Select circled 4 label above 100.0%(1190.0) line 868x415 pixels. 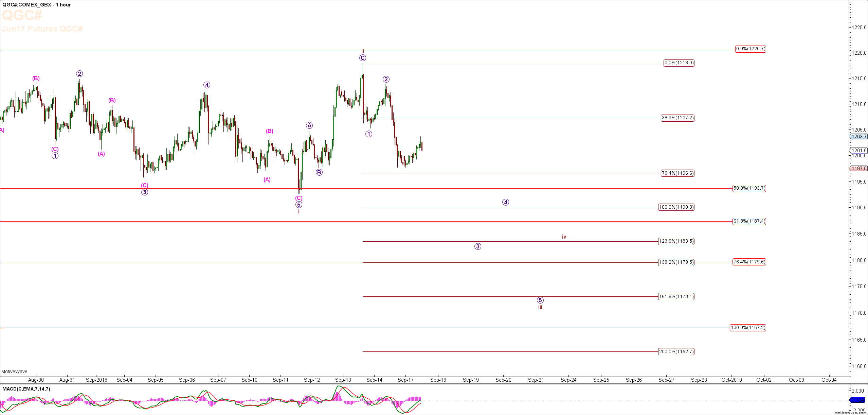click(x=506, y=202)
